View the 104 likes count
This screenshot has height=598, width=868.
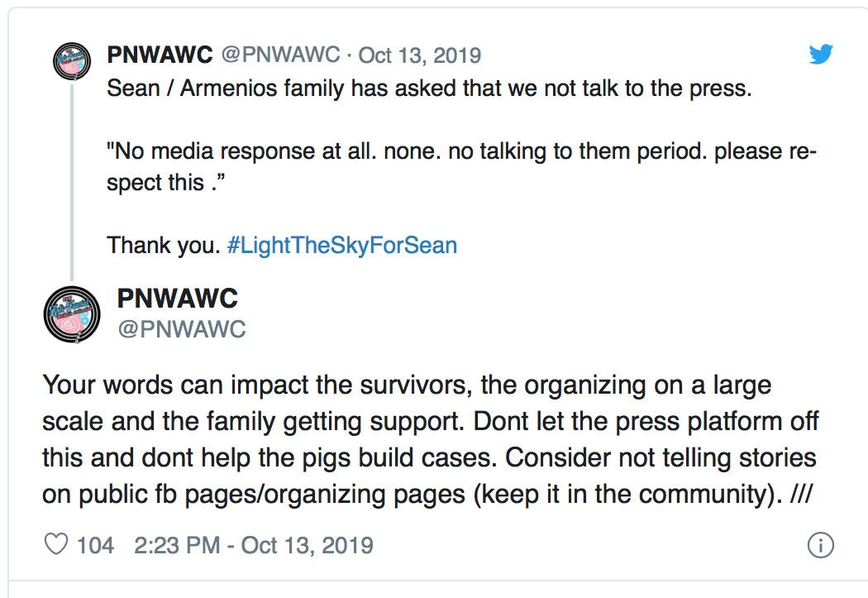tap(95, 545)
